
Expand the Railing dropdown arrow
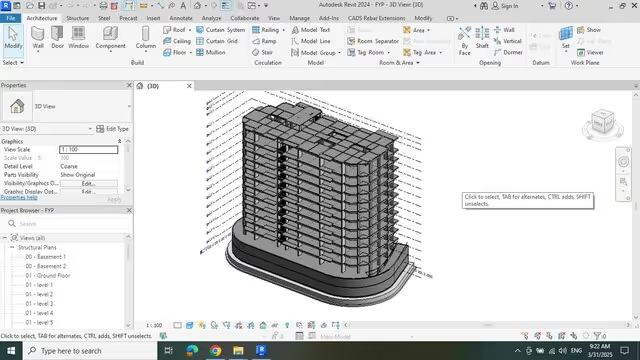284,30
